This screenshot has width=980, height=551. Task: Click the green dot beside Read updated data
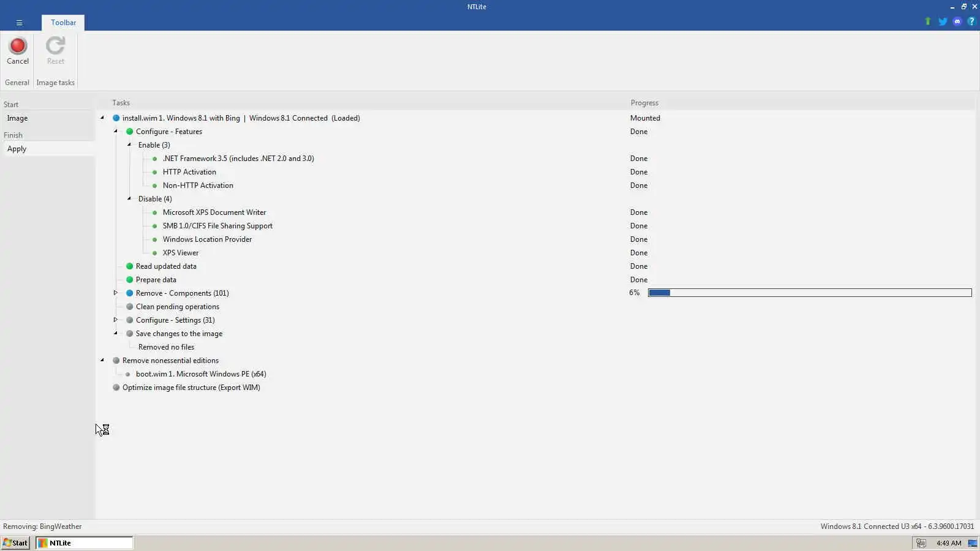pyautogui.click(x=129, y=266)
